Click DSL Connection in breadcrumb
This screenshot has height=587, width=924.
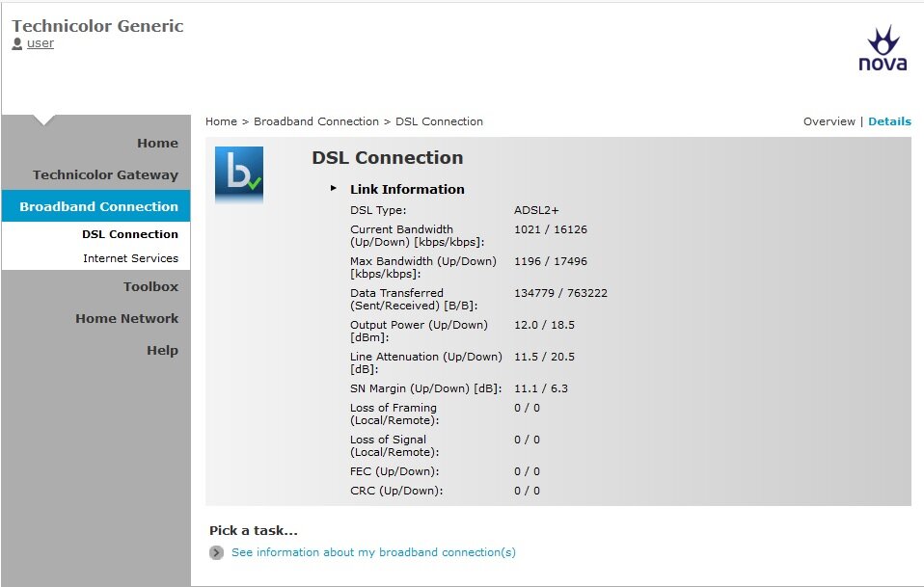click(439, 121)
